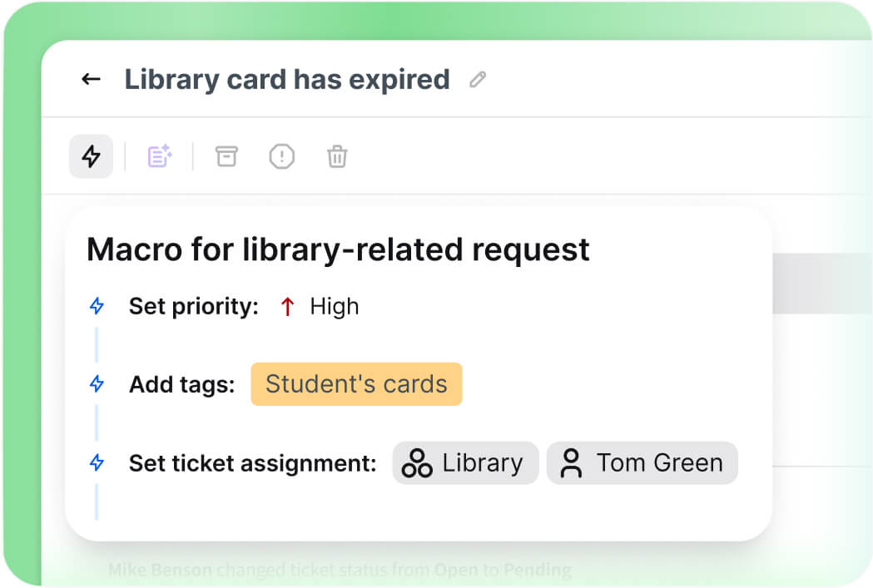Select the Tom Green assignee chip
This screenshot has width=873, height=588.
642,462
